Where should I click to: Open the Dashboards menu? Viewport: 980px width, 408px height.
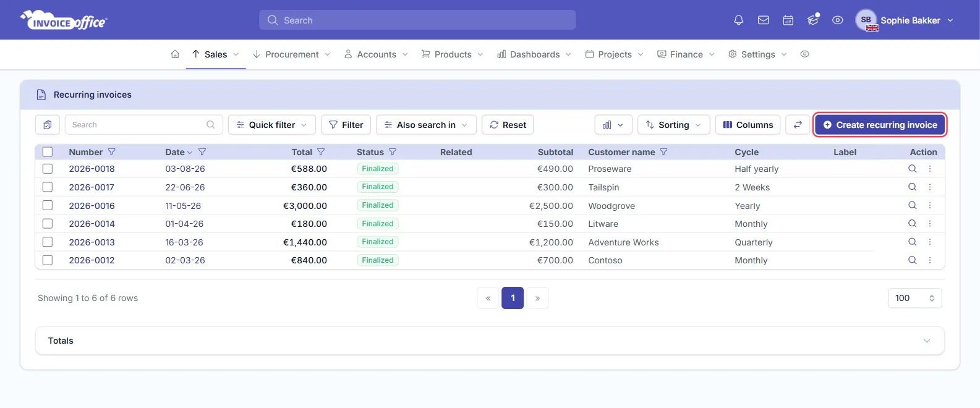[x=534, y=54]
